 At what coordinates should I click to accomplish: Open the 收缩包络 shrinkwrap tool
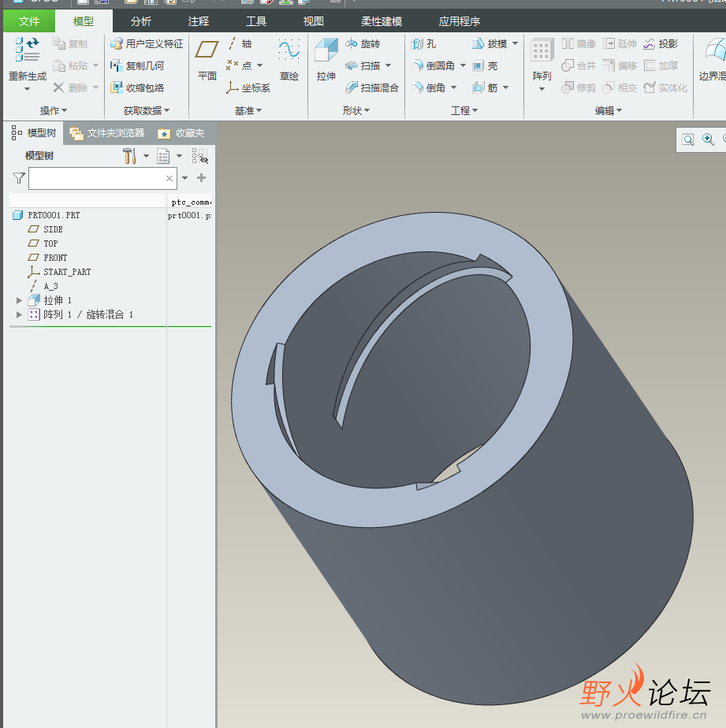(137, 87)
